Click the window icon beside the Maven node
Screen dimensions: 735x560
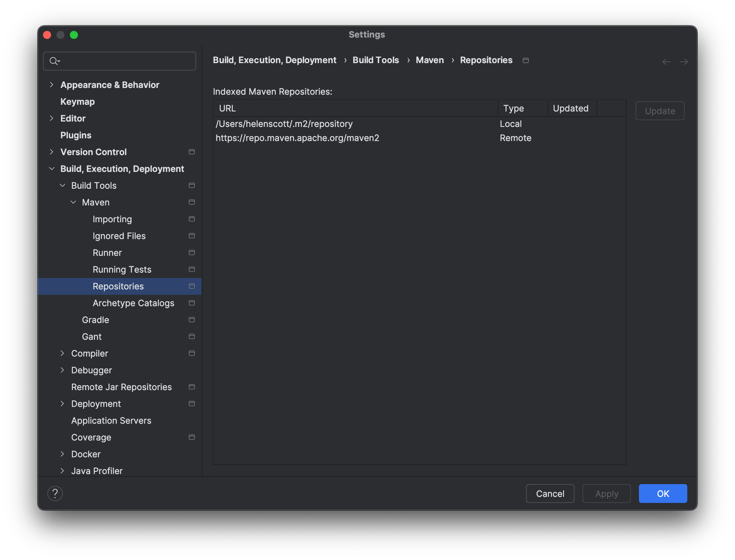point(192,202)
